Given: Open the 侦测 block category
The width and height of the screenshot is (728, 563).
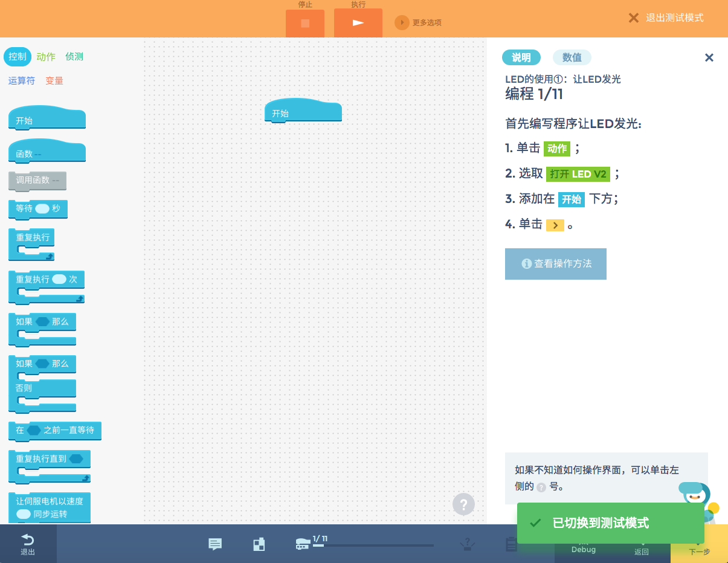Looking at the screenshot, I should (74, 57).
